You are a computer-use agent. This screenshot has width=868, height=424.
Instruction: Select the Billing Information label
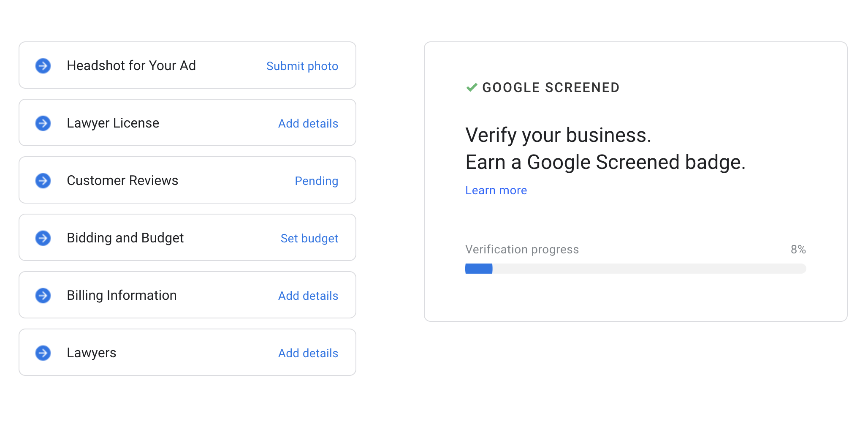[122, 296]
